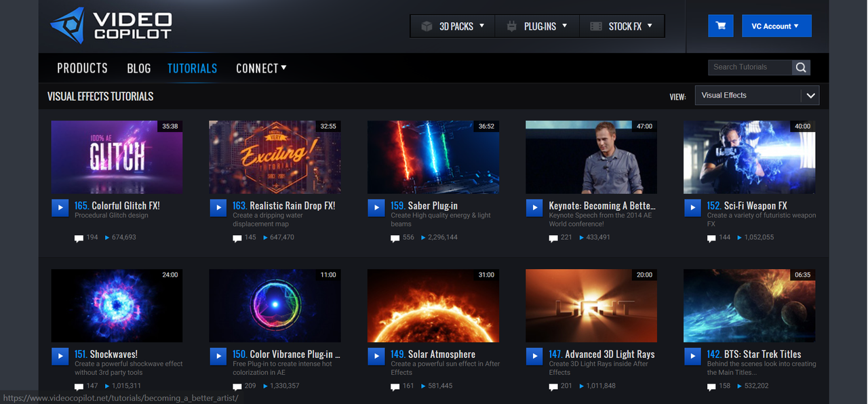The height and width of the screenshot is (404, 868).
Task: Play the Solar Atmosphere tutorial
Action: tap(376, 356)
